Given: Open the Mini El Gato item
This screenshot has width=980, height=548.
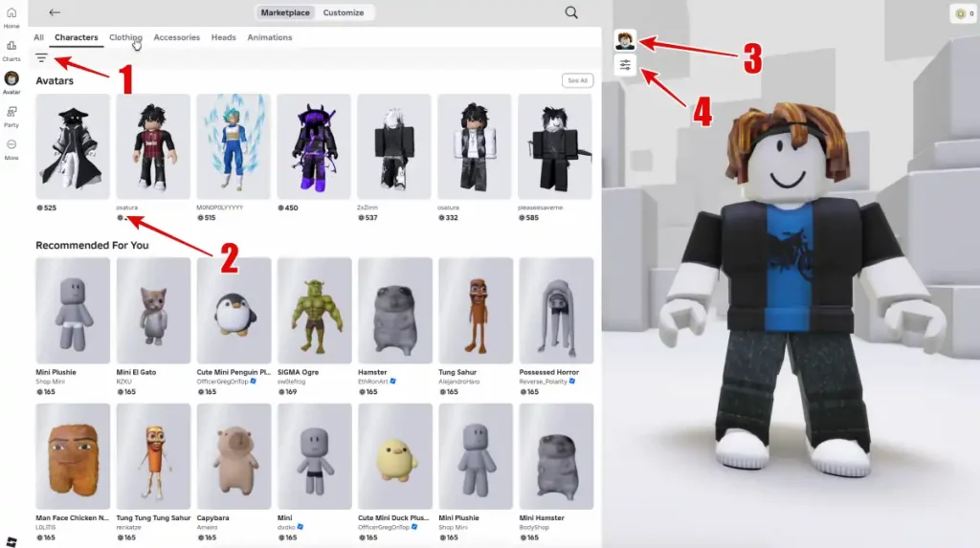Looking at the screenshot, I should point(153,311).
